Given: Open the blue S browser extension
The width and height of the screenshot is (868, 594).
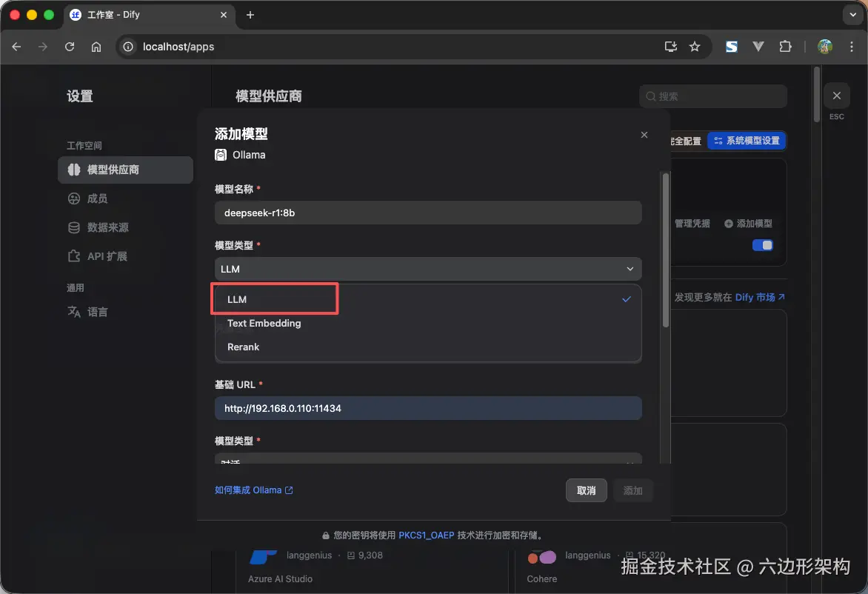Looking at the screenshot, I should point(731,47).
